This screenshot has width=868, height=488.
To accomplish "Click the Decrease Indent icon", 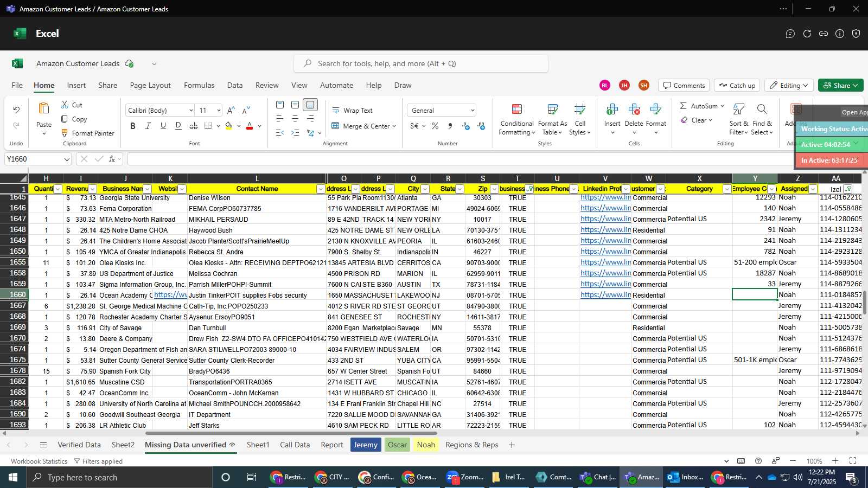I will 280,133.
